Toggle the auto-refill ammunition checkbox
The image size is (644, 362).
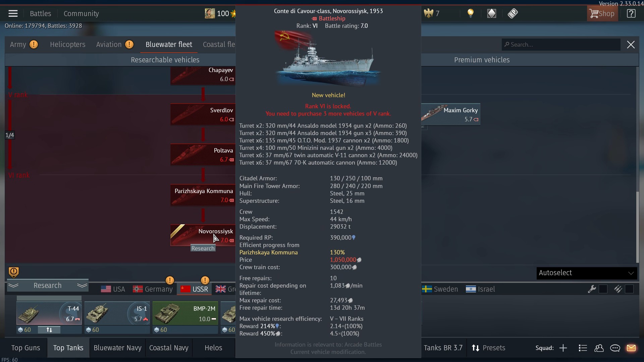629,289
